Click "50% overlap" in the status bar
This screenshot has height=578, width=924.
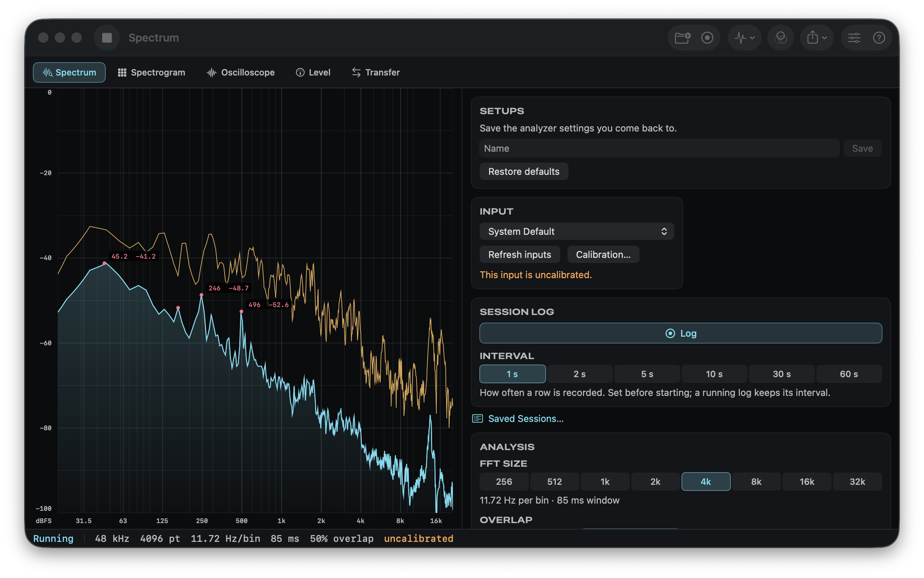[342, 538]
